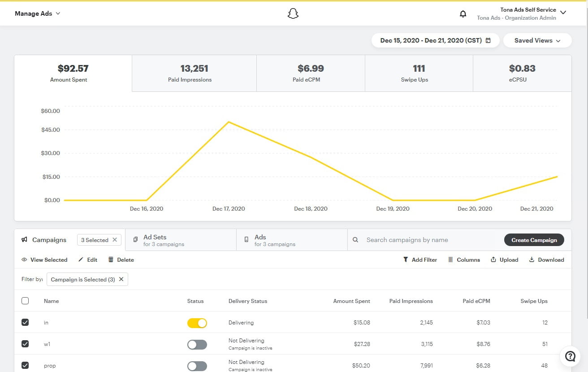Click the Snapchat ghost logo
The image size is (588, 372).
(293, 13)
